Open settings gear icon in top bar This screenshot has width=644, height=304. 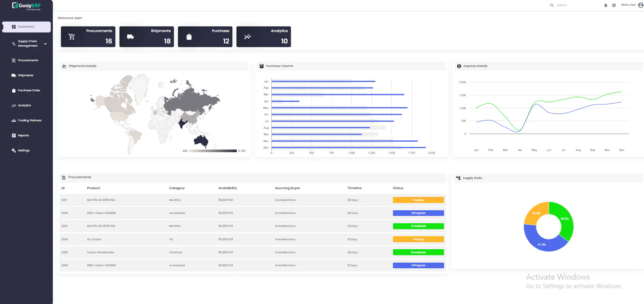tap(614, 5)
